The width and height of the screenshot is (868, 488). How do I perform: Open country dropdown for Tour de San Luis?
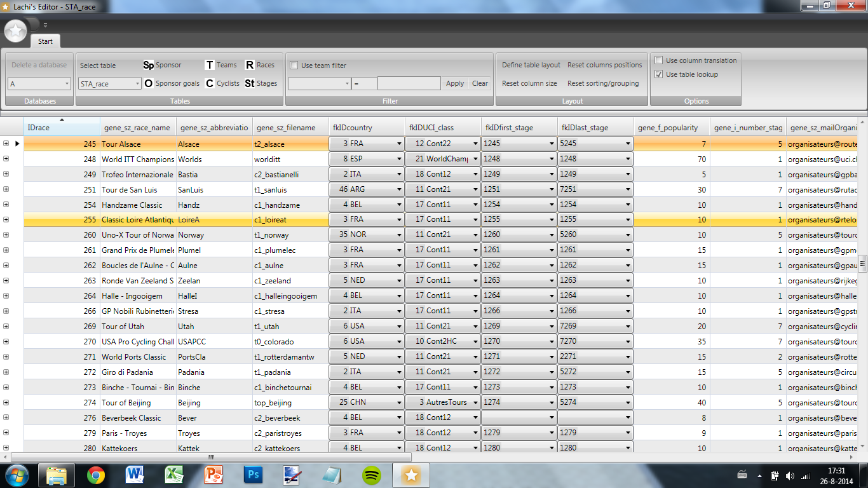(399, 190)
